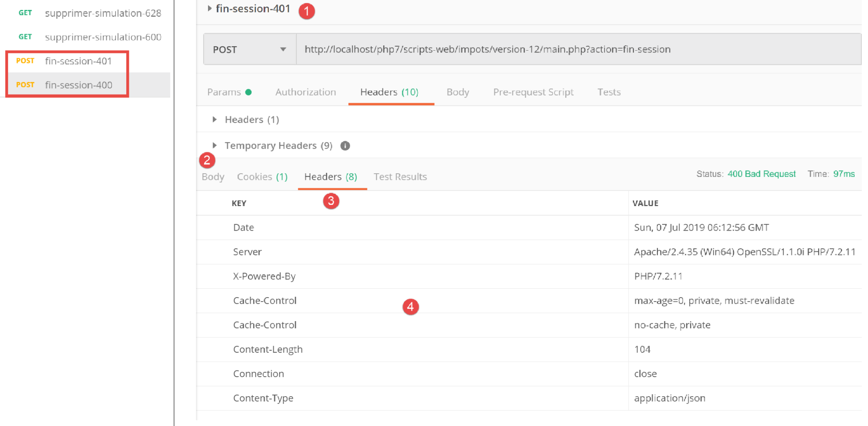The width and height of the screenshot is (868, 426).
Task: Expand the fin-session-401 request title
Action: point(210,8)
